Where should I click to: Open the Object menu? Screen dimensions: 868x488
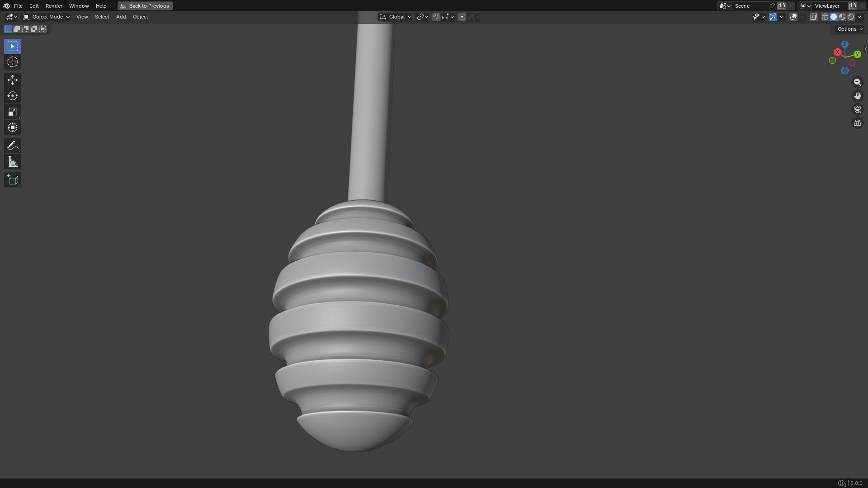140,17
